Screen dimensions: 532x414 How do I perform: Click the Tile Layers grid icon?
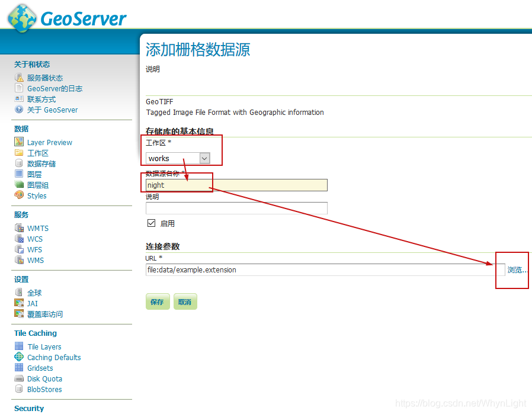pos(19,346)
